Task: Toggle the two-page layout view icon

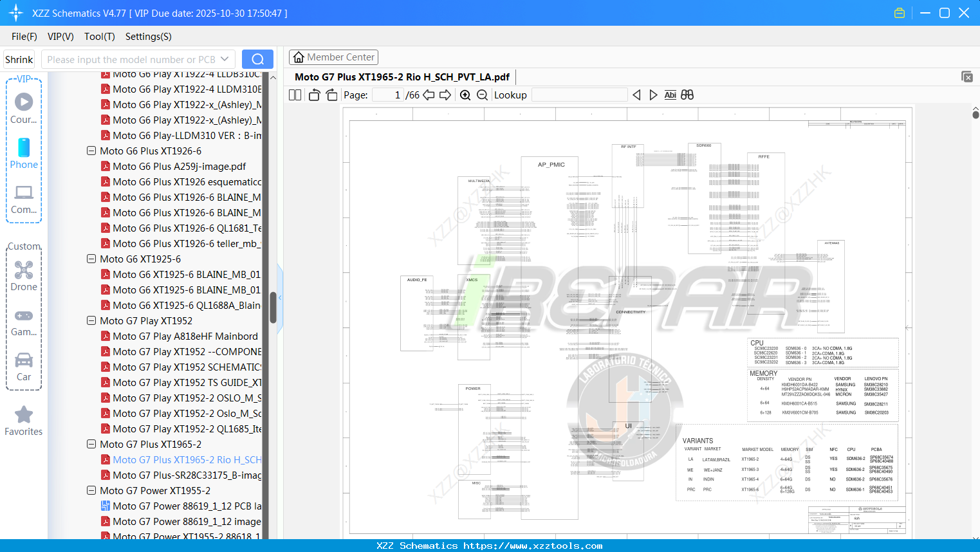Action: [x=295, y=95]
